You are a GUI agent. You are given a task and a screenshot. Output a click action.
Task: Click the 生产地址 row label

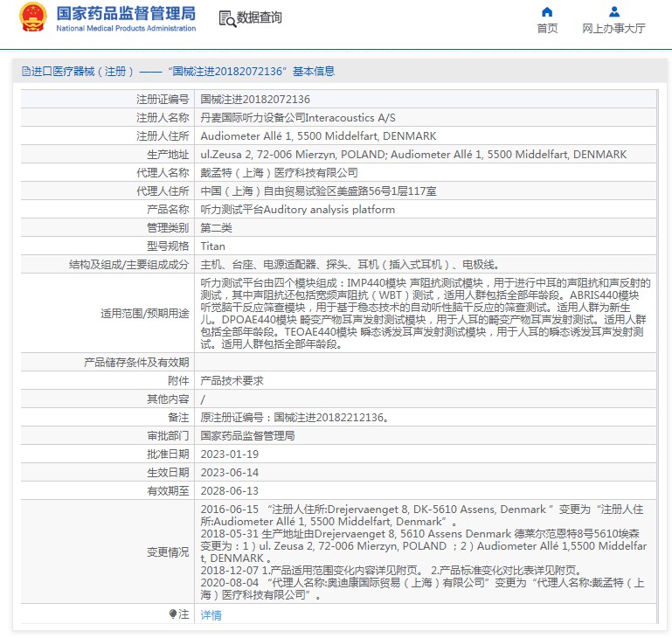[x=168, y=155]
